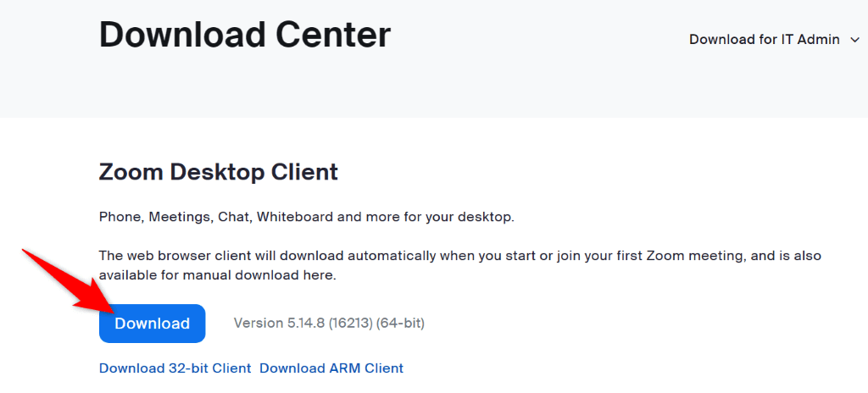Click the word Meetings in the description
868x393 pixels.
[x=181, y=217]
